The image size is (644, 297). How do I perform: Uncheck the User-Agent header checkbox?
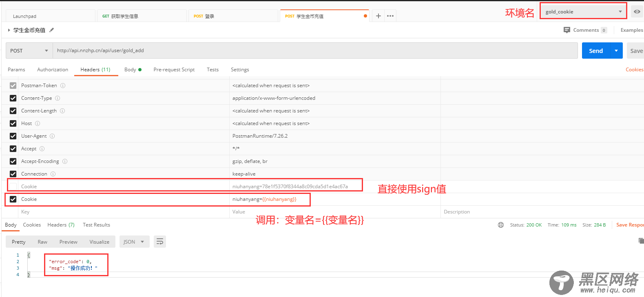point(13,136)
